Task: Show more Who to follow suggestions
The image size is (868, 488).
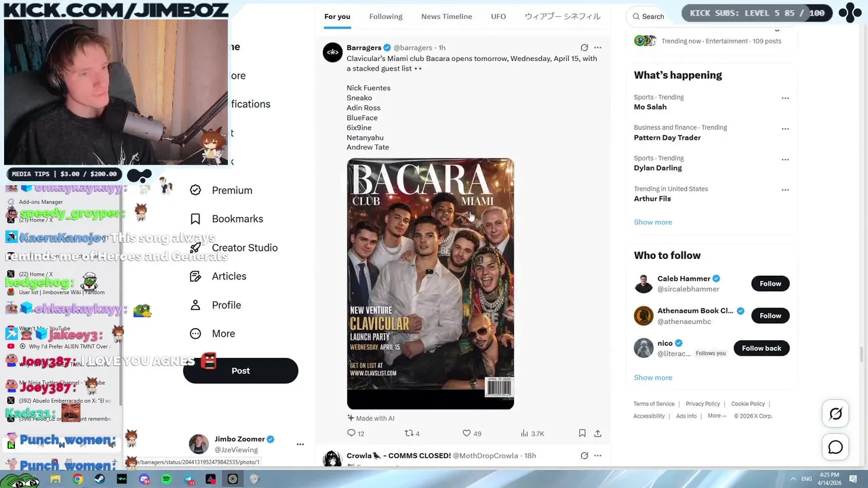Action: pyautogui.click(x=653, y=378)
